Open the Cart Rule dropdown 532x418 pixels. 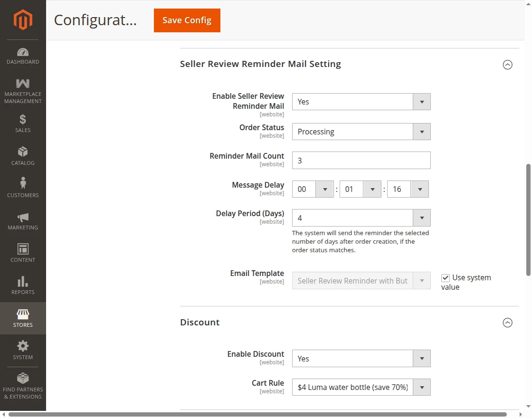(361, 387)
